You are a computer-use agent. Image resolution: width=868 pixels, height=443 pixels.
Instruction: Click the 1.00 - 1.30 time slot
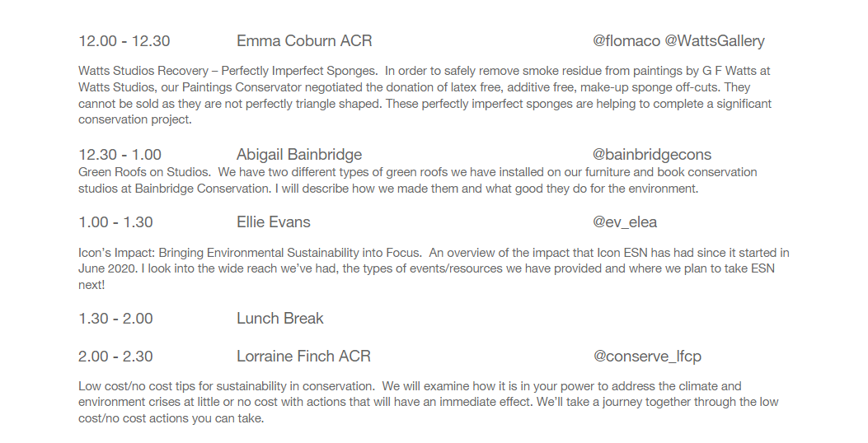pyautogui.click(x=115, y=222)
